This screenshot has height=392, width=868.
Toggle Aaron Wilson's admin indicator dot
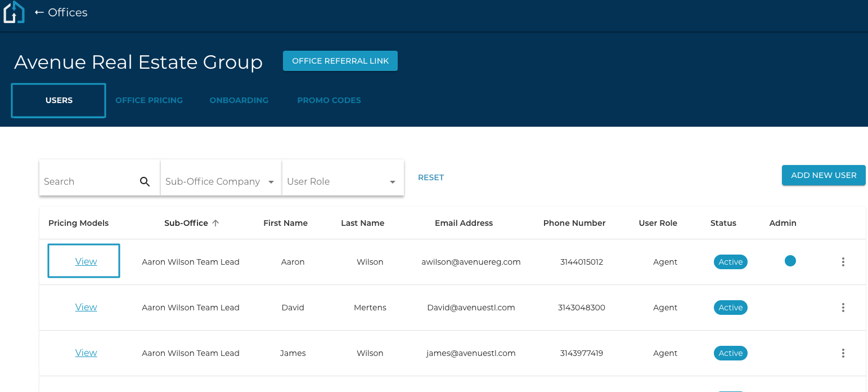point(790,261)
